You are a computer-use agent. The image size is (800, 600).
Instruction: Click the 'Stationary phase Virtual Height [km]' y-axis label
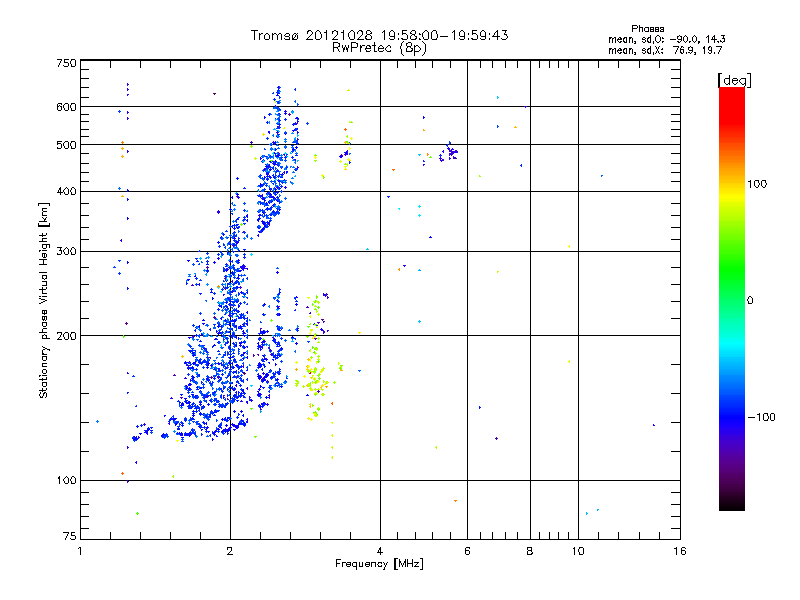(x=44, y=301)
